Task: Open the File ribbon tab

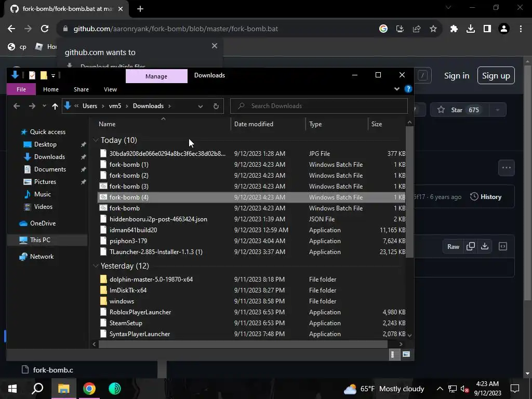Action: (21, 89)
